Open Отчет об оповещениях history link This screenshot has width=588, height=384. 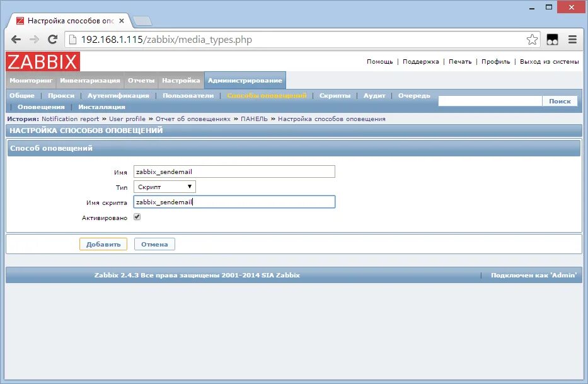(193, 119)
